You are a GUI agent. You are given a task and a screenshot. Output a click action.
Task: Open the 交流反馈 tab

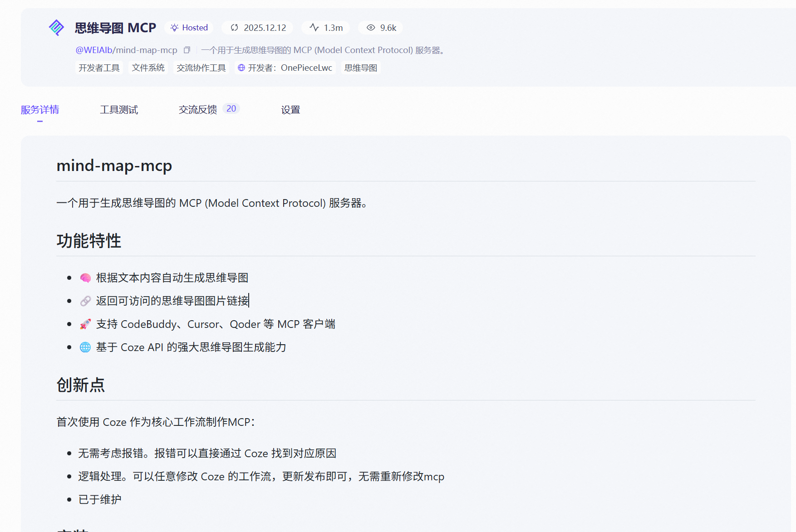[198, 110]
